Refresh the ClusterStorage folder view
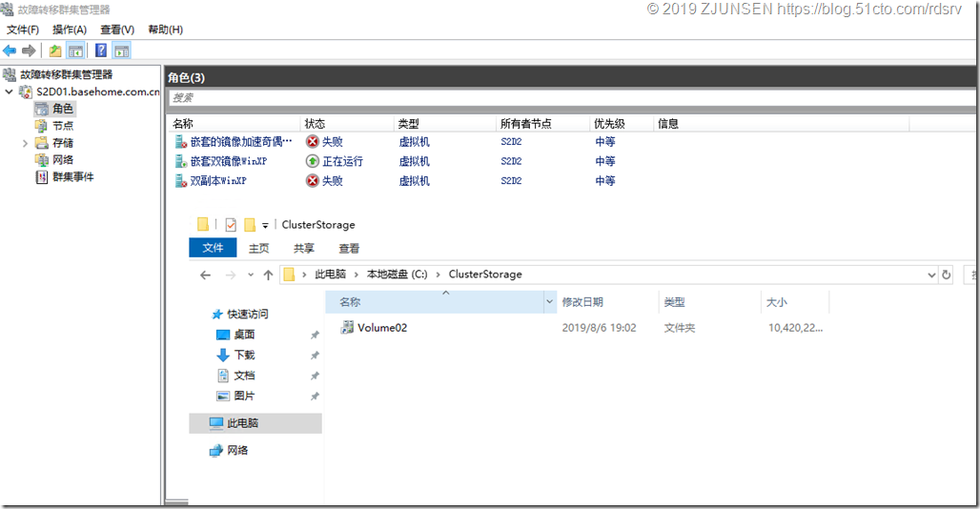The height and width of the screenshot is (509, 980). 947,275
